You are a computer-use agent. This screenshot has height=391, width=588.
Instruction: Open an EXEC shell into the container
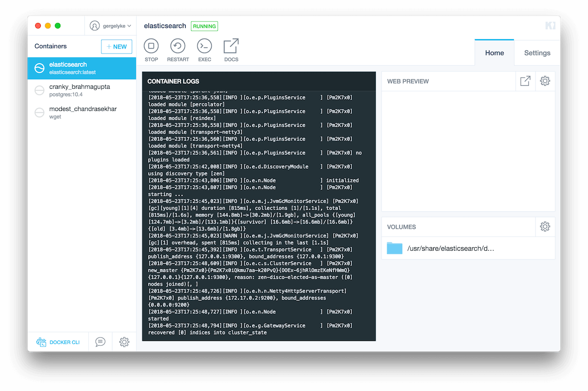click(204, 50)
